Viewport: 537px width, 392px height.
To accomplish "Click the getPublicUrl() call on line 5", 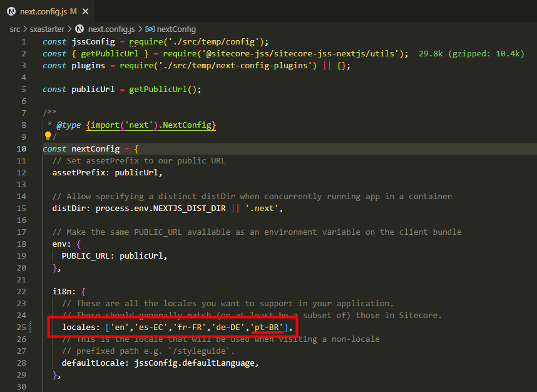I will (x=163, y=90).
